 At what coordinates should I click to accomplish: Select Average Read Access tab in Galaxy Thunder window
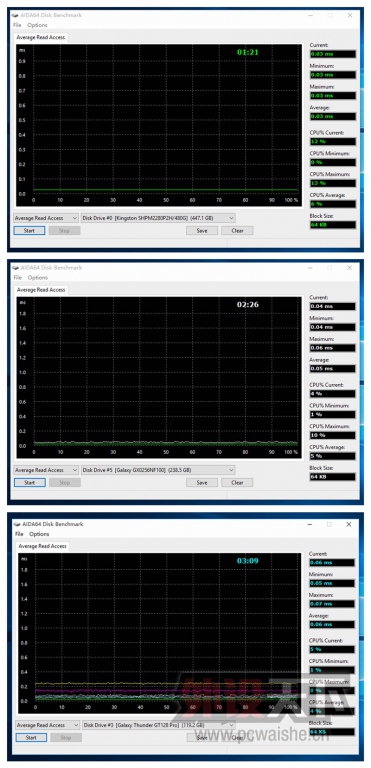(42, 546)
